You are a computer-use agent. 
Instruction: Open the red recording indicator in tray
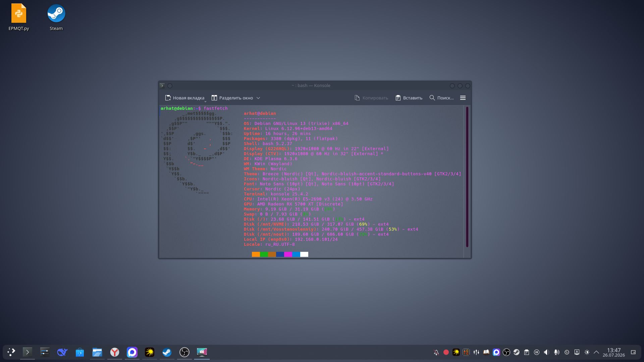pos(446,352)
